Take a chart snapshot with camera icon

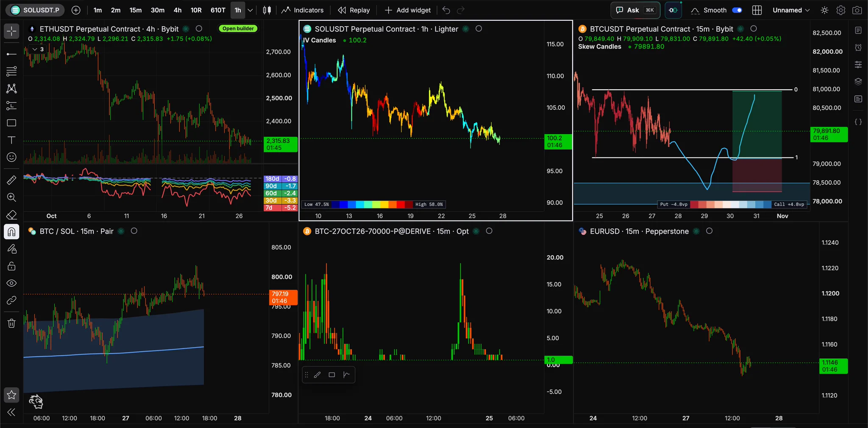[857, 10]
